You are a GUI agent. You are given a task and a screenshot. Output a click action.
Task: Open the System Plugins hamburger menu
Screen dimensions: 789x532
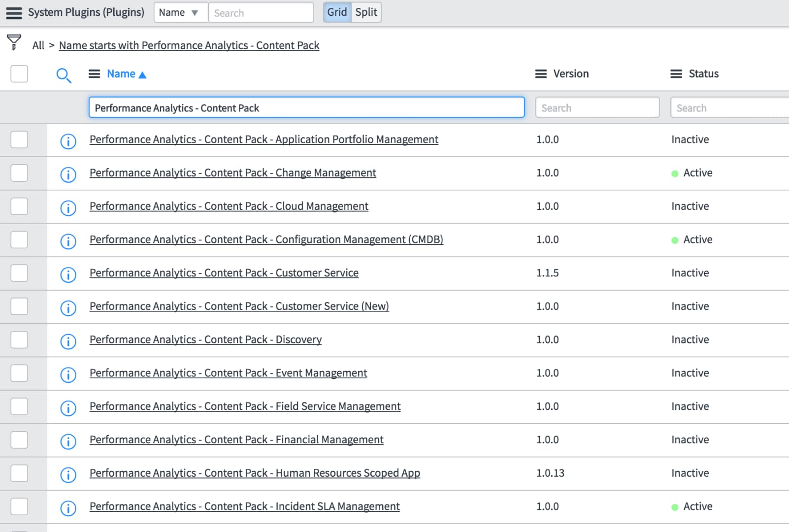[14, 13]
